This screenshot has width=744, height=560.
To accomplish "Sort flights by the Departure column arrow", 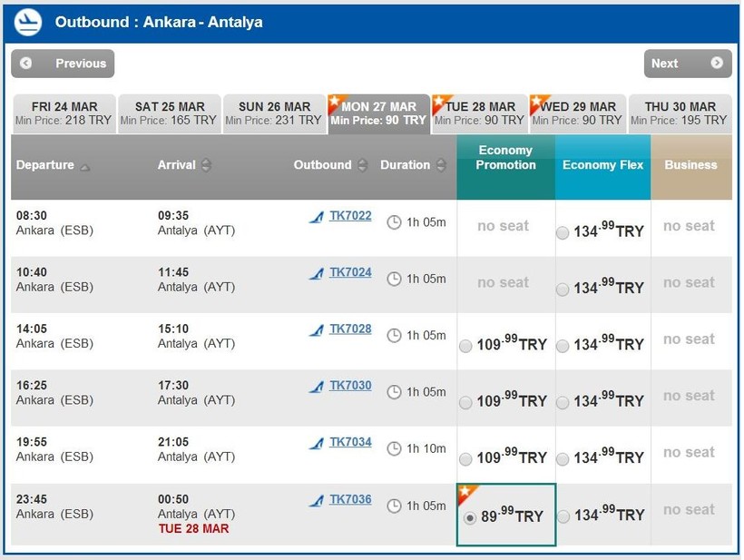I will coord(85,166).
